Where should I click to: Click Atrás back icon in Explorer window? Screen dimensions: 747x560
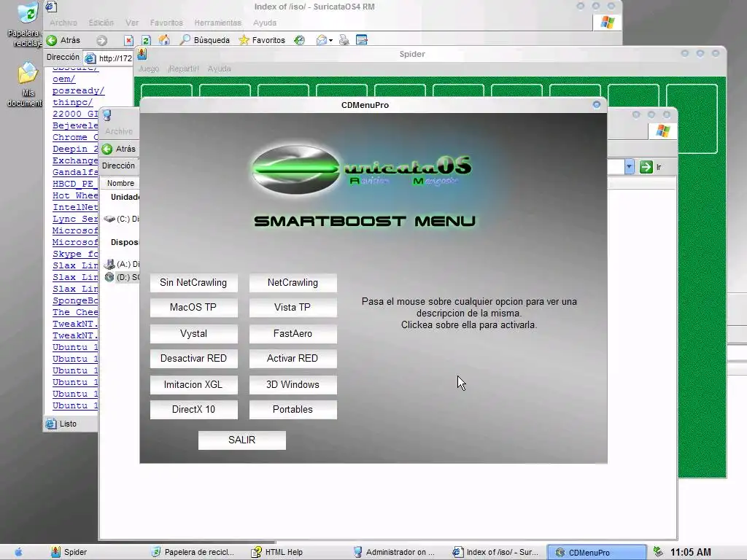click(107, 149)
